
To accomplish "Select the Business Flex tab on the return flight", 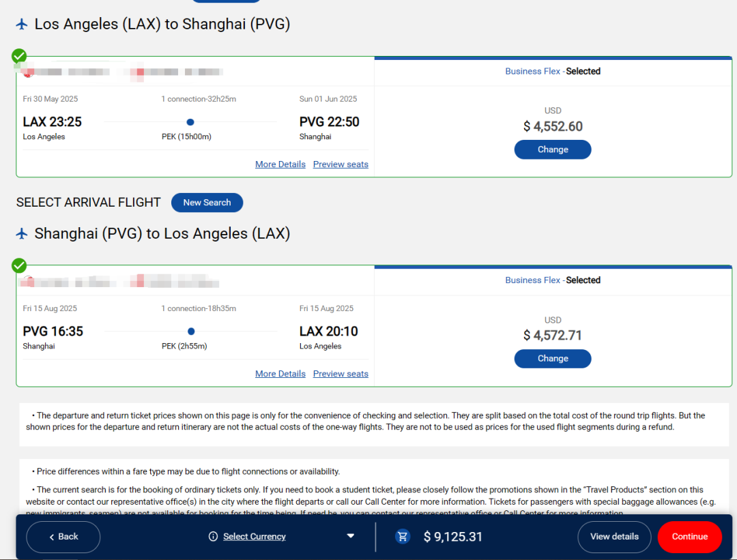I will [532, 280].
